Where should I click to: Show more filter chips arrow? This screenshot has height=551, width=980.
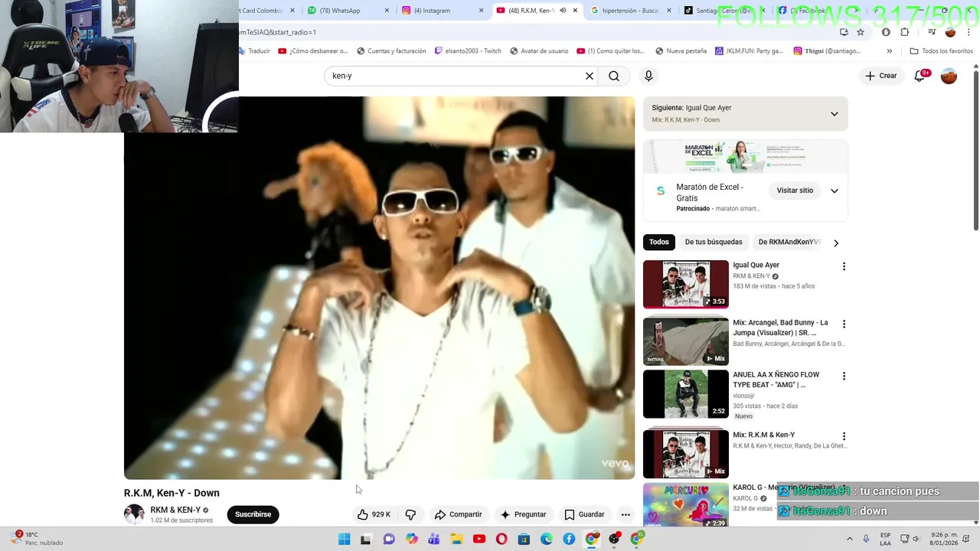836,243
